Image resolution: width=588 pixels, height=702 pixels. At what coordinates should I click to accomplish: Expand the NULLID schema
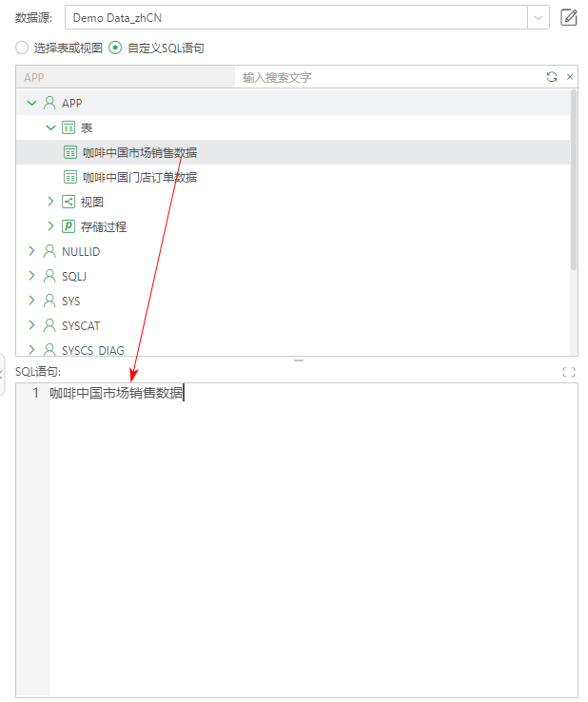(31, 251)
